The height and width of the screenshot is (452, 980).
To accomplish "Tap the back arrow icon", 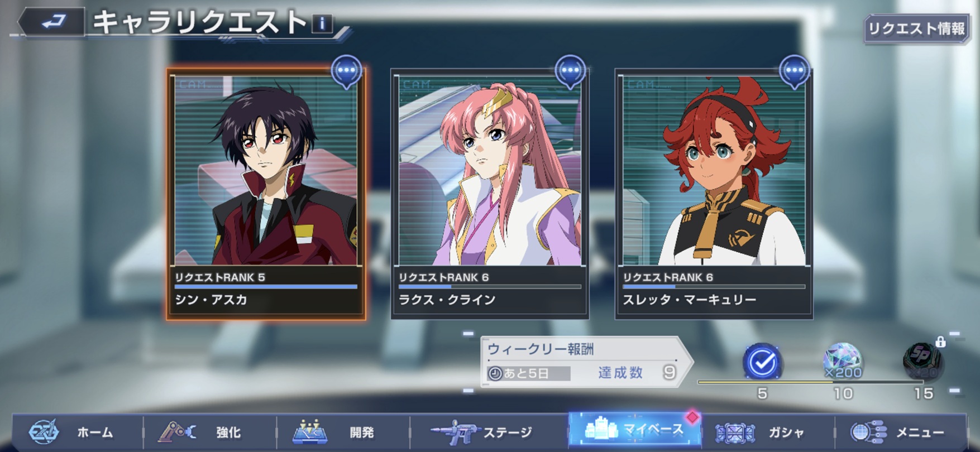I will [x=52, y=22].
